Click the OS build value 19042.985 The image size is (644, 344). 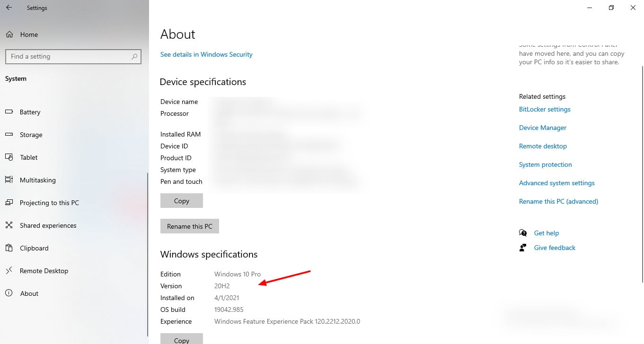point(229,310)
